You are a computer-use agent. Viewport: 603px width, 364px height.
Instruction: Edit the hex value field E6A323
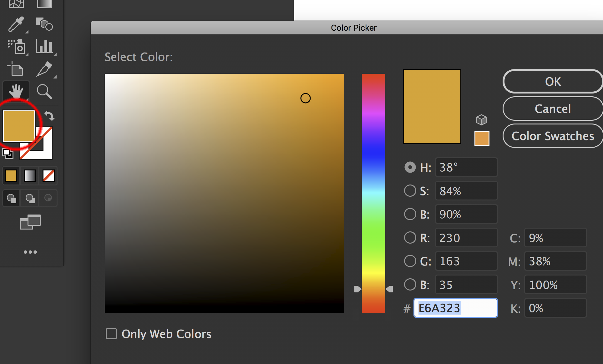click(x=455, y=308)
